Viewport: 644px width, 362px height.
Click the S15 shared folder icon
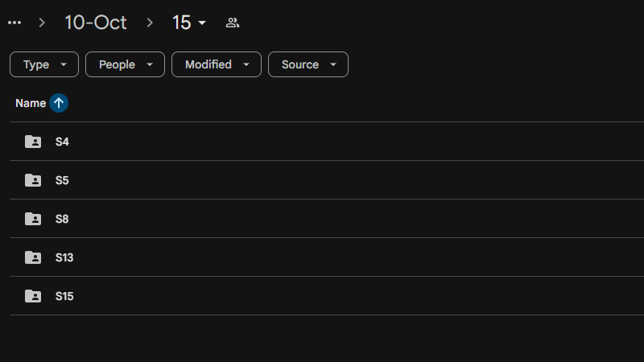[x=33, y=296]
